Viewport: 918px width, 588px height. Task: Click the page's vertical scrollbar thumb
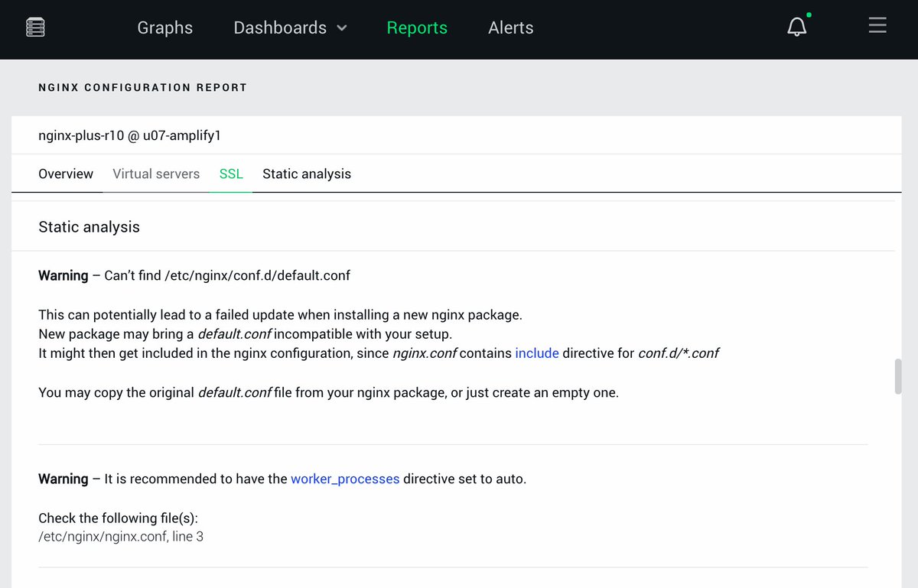[898, 376]
